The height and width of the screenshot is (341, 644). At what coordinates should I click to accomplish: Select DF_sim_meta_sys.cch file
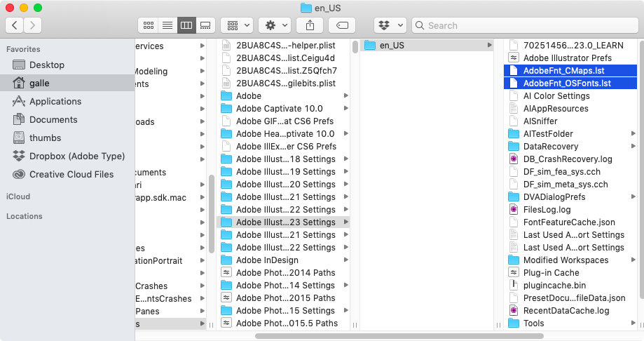[570, 185]
